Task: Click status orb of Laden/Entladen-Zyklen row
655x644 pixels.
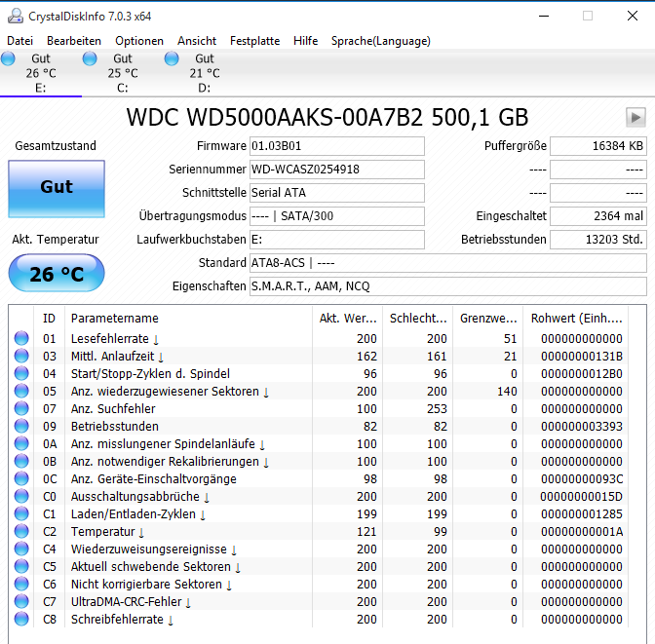Action: pos(21,513)
